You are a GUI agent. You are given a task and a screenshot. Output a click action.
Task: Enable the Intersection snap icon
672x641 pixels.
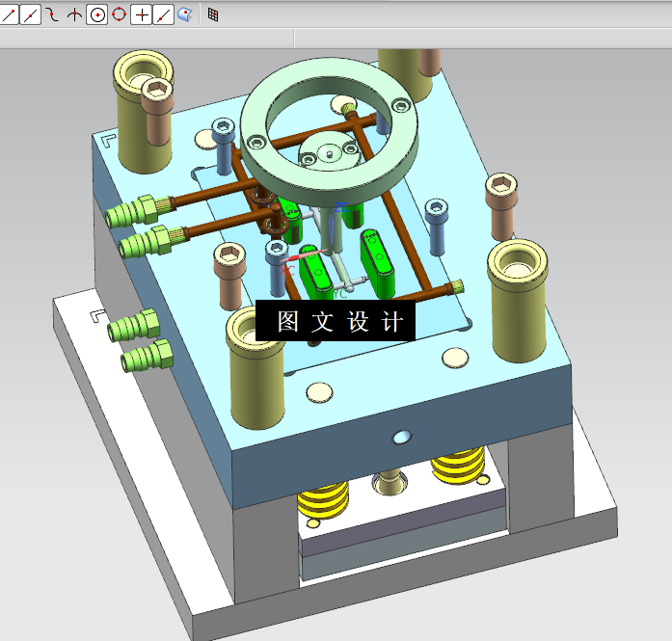click(74, 15)
